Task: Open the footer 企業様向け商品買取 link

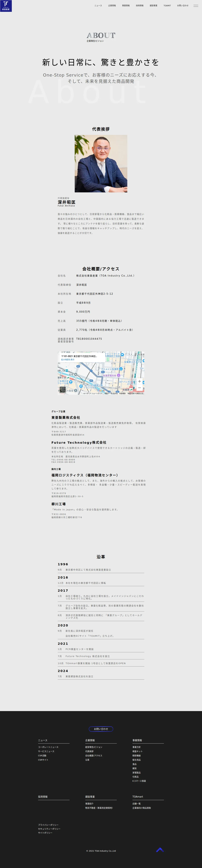Action: tap(141, 808)
